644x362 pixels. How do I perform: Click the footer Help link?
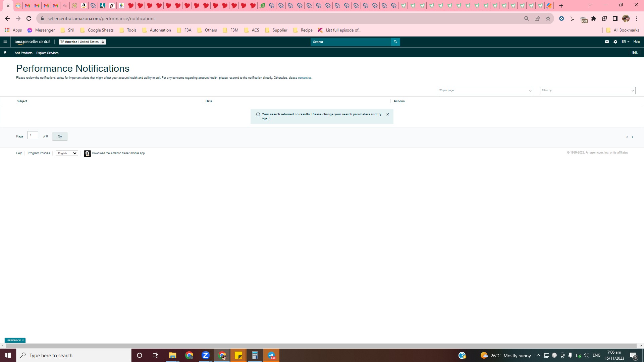[19, 153]
